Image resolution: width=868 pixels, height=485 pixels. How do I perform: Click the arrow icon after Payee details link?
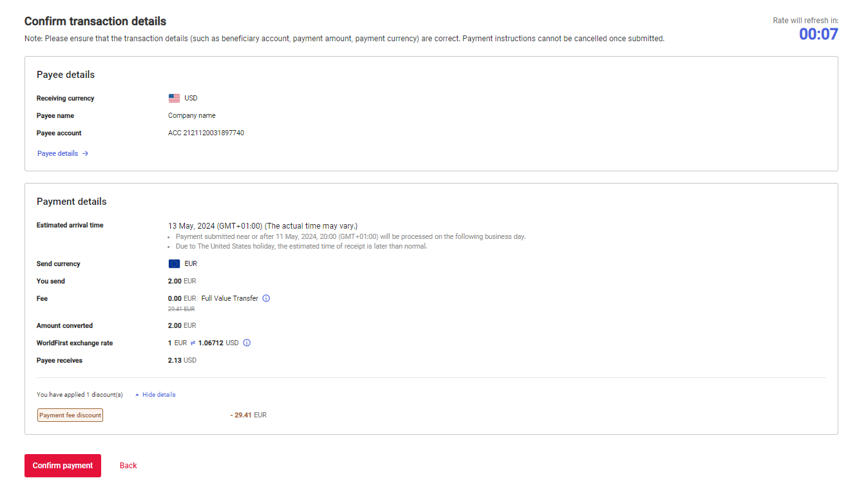click(85, 154)
